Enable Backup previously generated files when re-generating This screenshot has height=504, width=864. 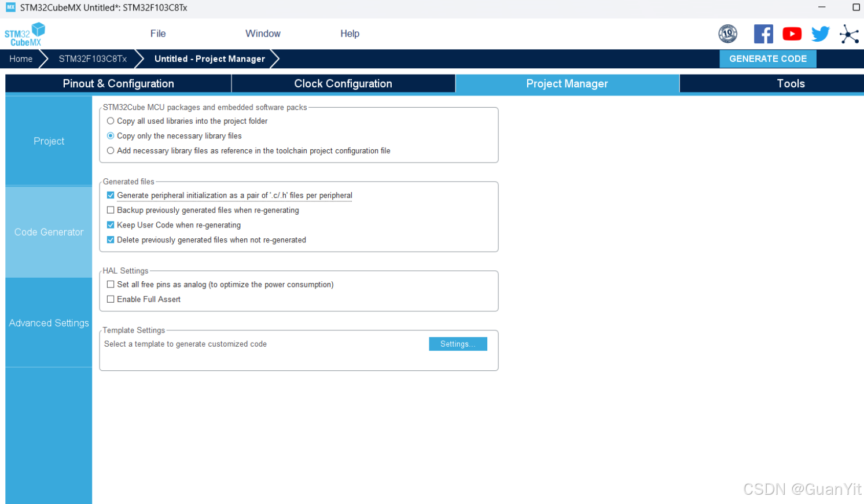click(x=111, y=210)
